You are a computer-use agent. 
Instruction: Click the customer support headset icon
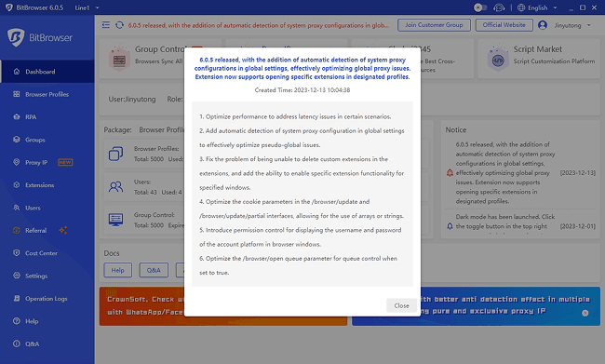499,7
